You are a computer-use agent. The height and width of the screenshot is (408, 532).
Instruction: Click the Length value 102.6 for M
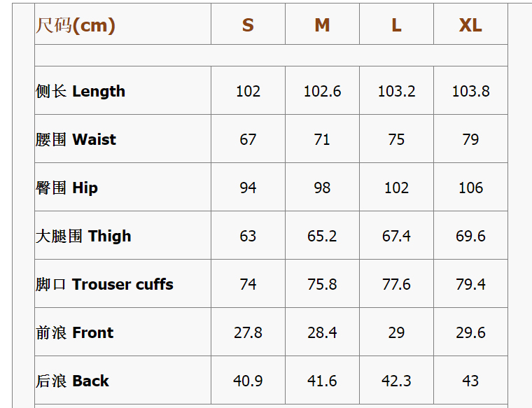322,91
